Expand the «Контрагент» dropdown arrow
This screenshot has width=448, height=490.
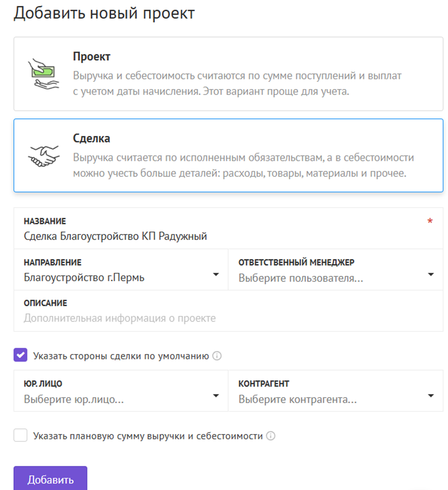[431, 395]
